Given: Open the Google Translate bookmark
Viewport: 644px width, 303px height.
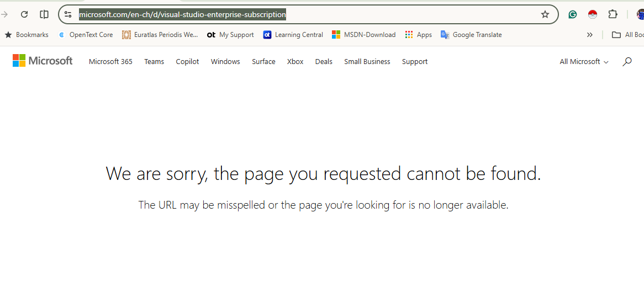Looking at the screenshot, I should click(471, 35).
